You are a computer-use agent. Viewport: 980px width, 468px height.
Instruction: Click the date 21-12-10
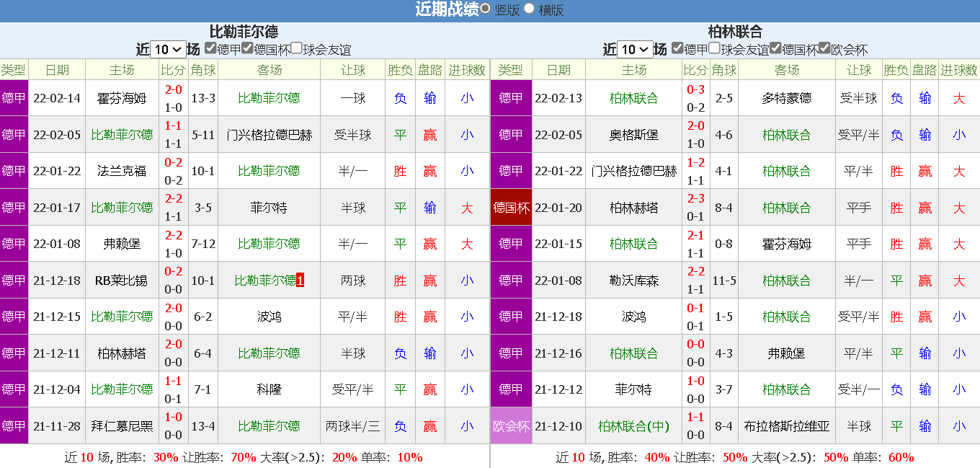[x=558, y=426]
